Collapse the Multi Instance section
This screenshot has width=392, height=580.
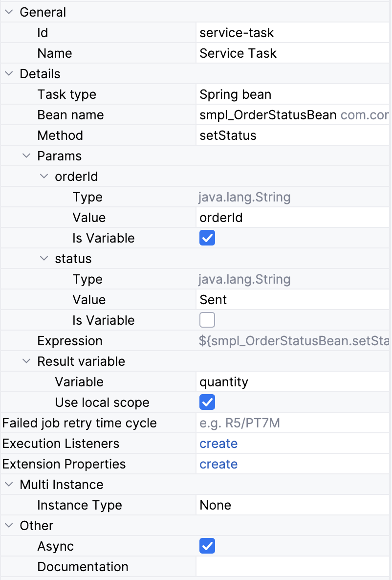pos(9,485)
